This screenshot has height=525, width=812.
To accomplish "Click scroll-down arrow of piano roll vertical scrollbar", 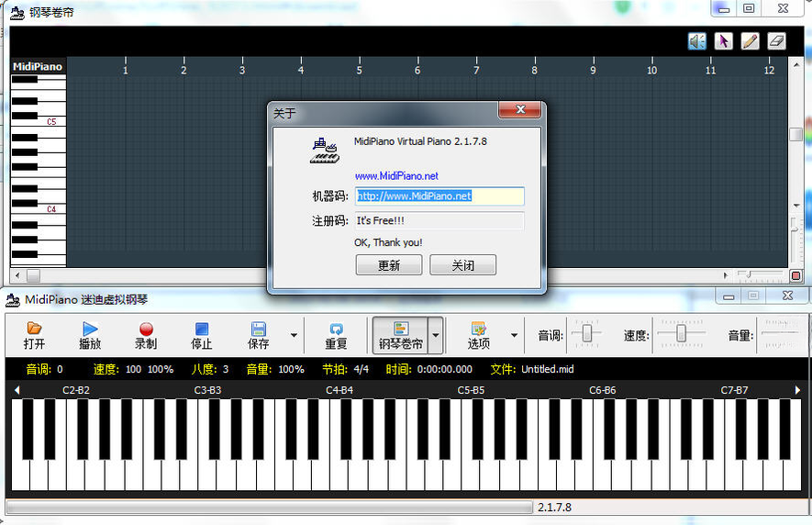I will click(x=796, y=206).
